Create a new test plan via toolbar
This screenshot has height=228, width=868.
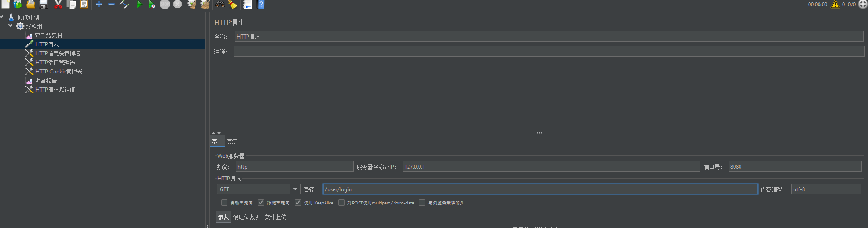point(5,4)
